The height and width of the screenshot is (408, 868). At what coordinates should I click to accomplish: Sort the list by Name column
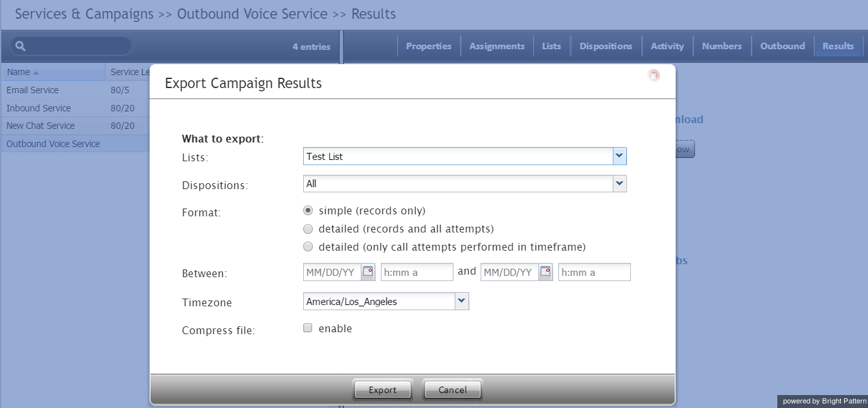(23, 72)
